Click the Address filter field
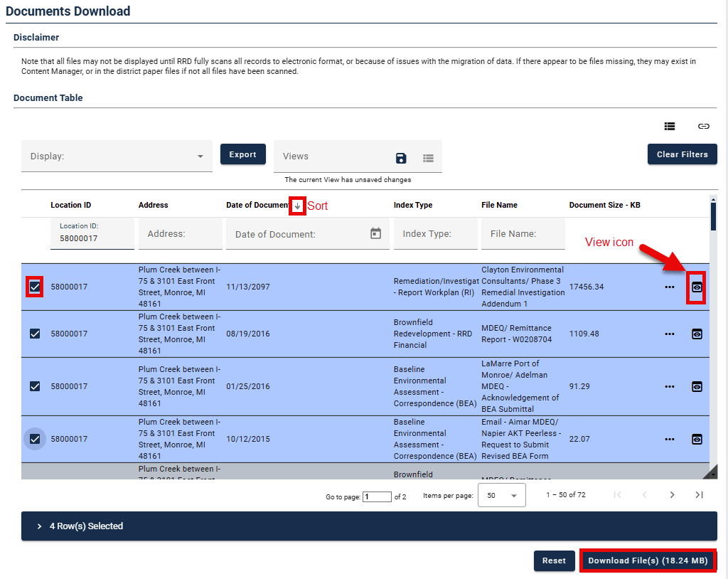Screen dimensions: 728x579 (x=180, y=234)
